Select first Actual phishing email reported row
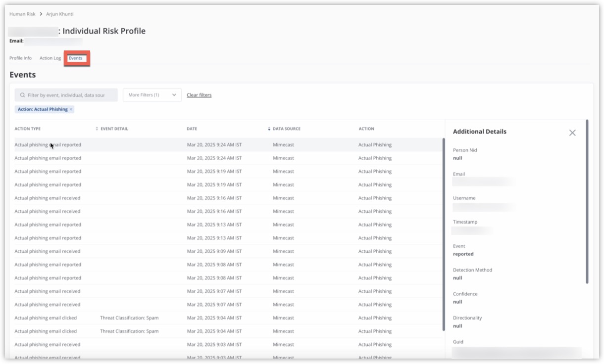This screenshot has height=364, width=604. [x=48, y=145]
